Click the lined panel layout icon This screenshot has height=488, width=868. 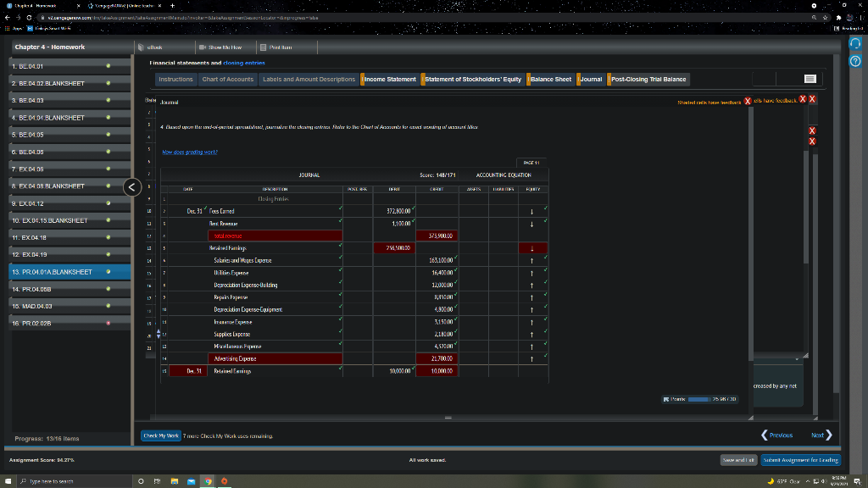coord(810,79)
